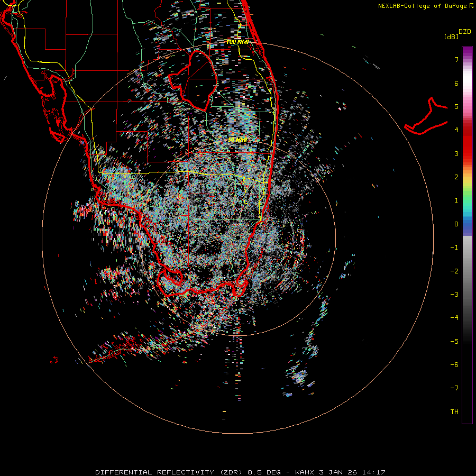Image resolution: width=476 pixels, height=476 pixels.
Task: Select the -1 value on the color scale
Action: click(454, 248)
